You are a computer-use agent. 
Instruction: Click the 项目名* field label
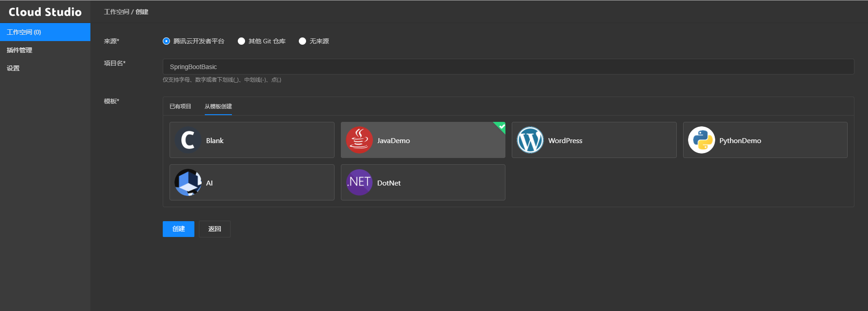coord(115,63)
